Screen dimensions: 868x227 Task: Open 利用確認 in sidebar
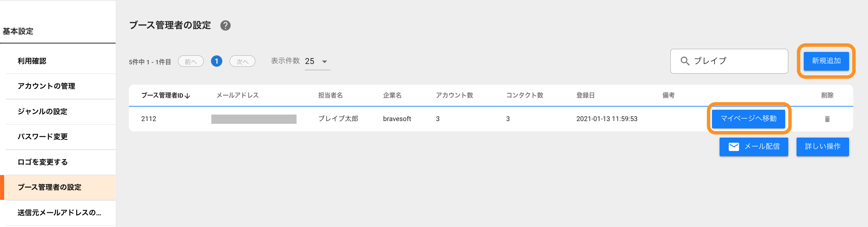[x=32, y=61]
